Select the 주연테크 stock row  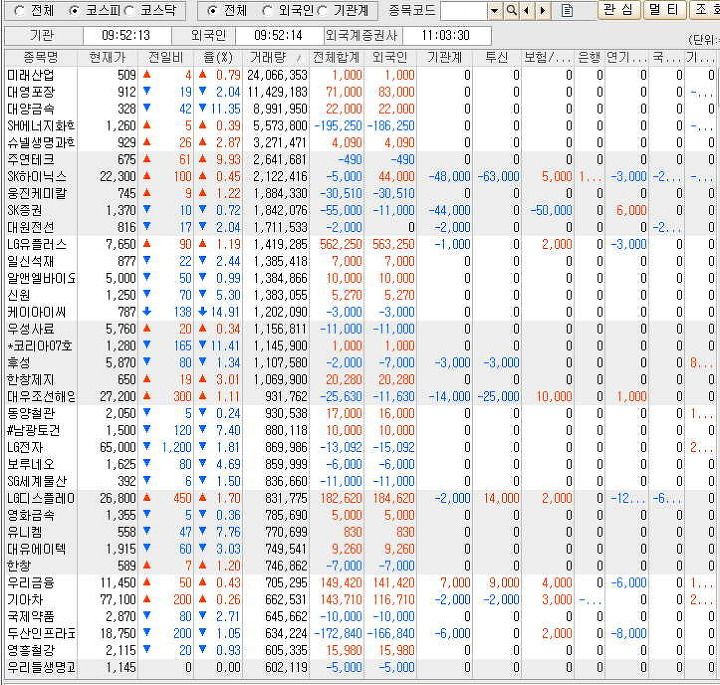[360, 159]
